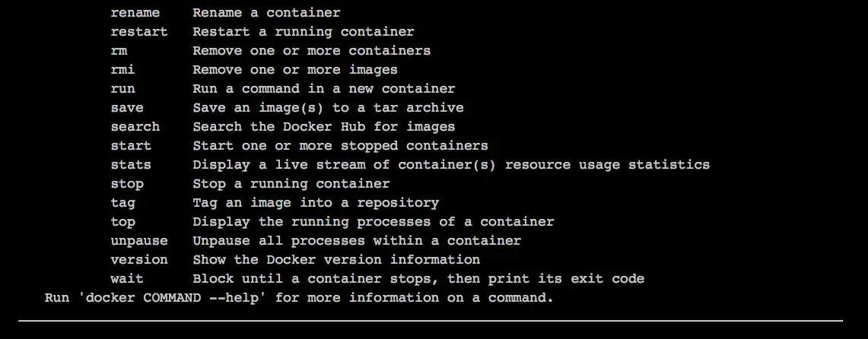Click the 'rm' command in the list
868x339 pixels.
coord(119,51)
